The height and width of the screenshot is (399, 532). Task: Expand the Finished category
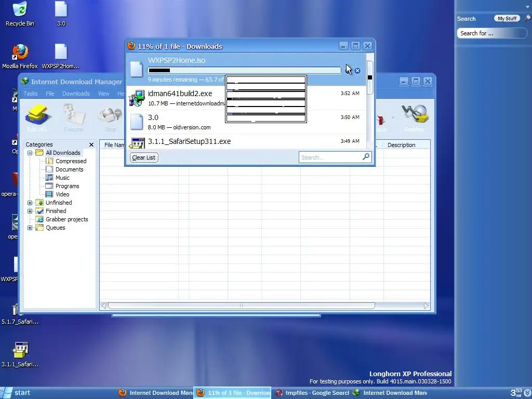(x=30, y=211)
